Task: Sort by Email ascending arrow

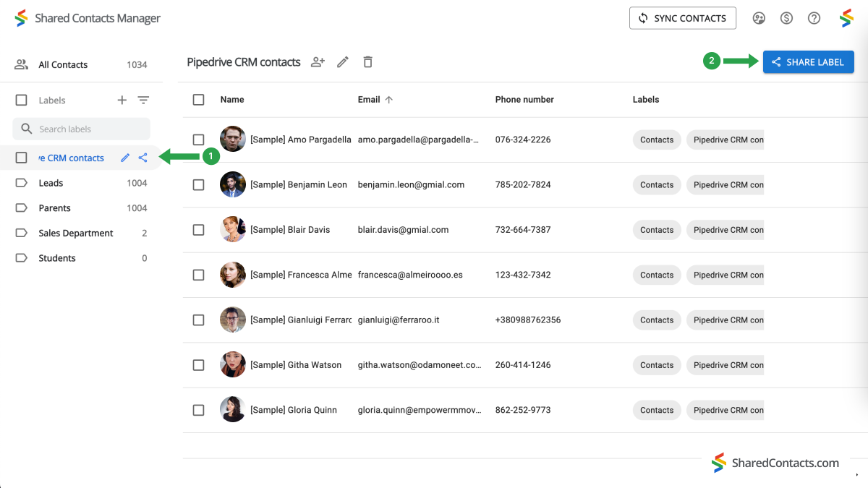Action: pos(389,100)
